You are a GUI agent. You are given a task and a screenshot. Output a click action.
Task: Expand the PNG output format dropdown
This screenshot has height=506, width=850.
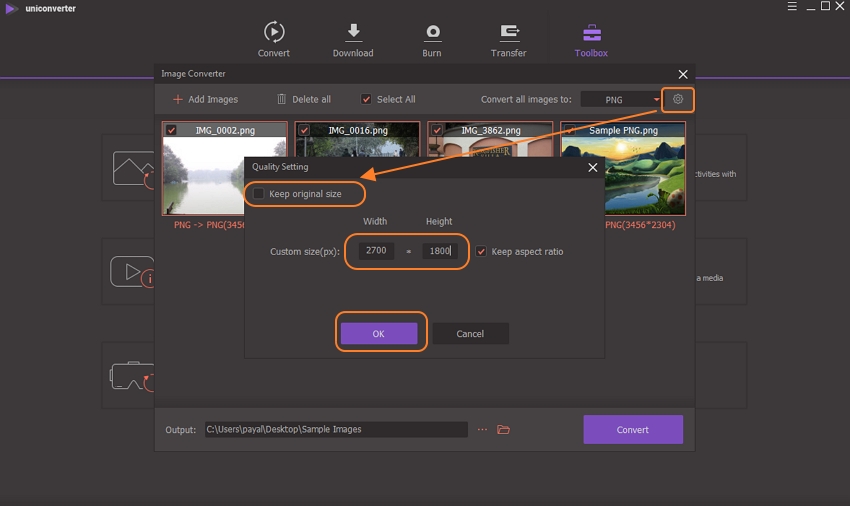(x=657, y=99)
